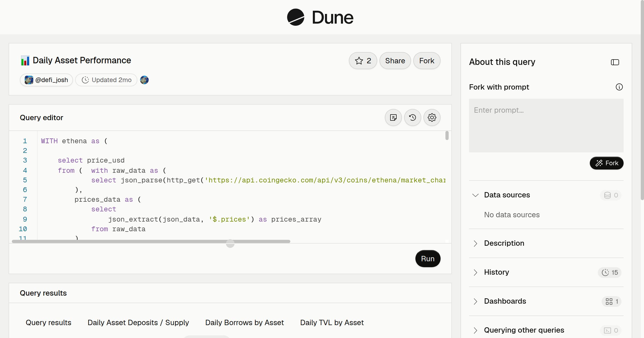Click the '$.prices' string on line 9
The height and width of the screenshot is (338, 644).
coord(229,219)
